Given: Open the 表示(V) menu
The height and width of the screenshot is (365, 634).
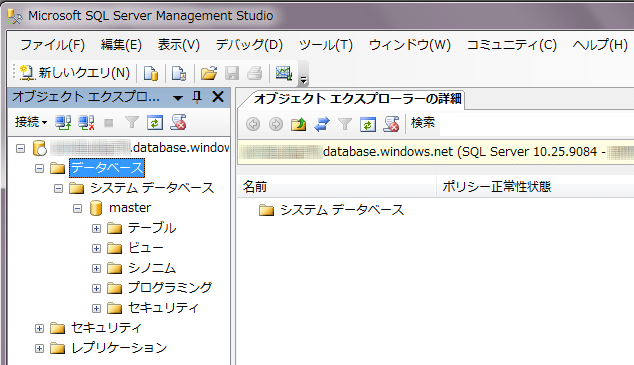Looking at the screenshot, I should pos(179,44).
